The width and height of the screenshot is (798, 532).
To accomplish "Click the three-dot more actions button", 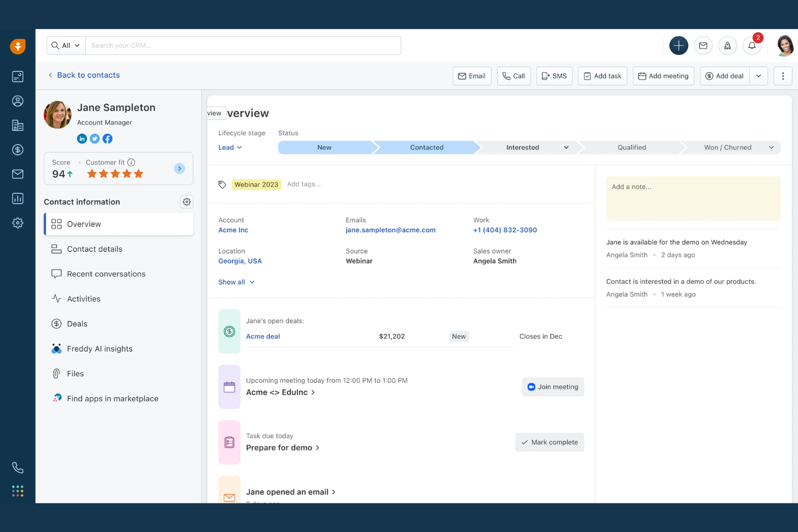I will pyautogui.click(x=783, y=76).
